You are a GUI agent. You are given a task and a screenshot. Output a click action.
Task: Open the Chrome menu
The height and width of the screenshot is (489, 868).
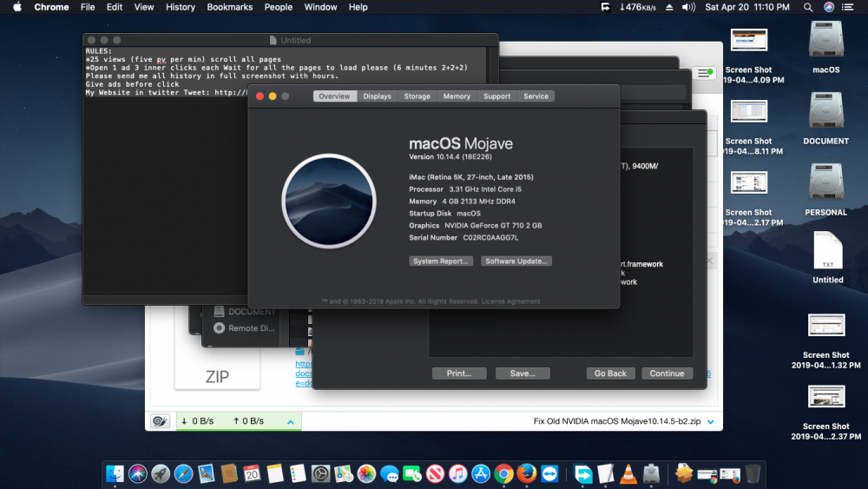[51, 7]
